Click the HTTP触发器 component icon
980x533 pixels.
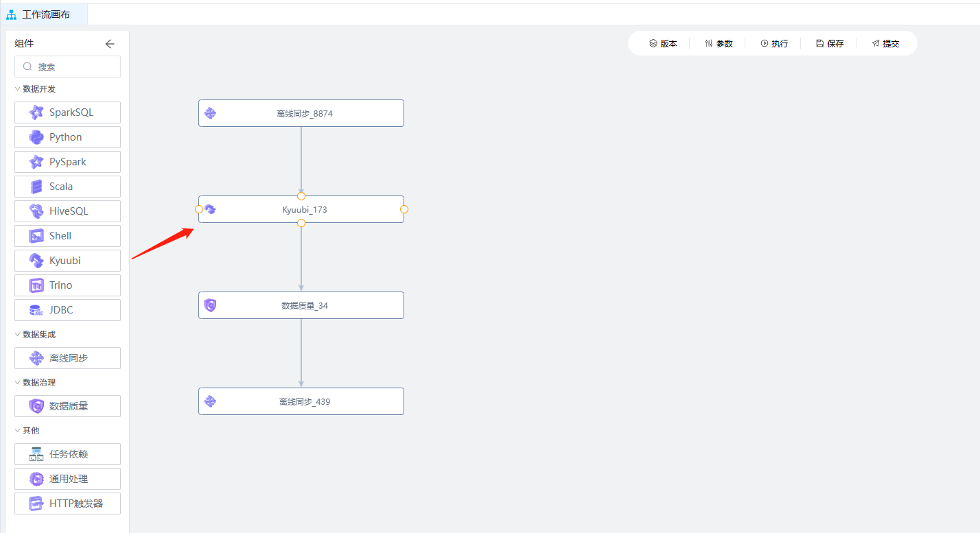(x=36, y=504)
